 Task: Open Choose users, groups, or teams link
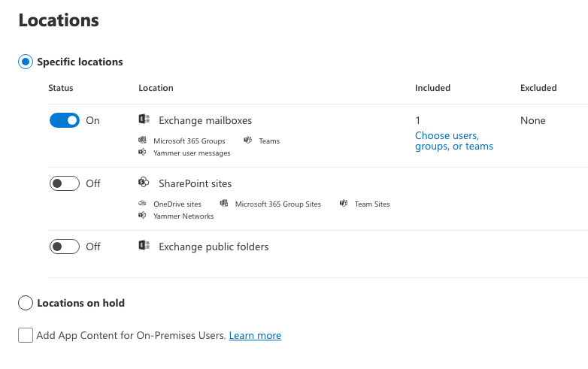tap(453, 141)
